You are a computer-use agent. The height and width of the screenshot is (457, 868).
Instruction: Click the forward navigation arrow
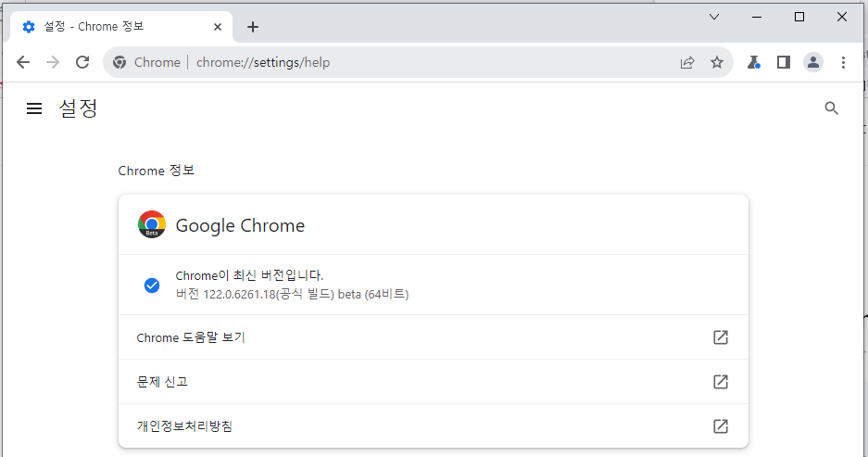pos(53,62)
